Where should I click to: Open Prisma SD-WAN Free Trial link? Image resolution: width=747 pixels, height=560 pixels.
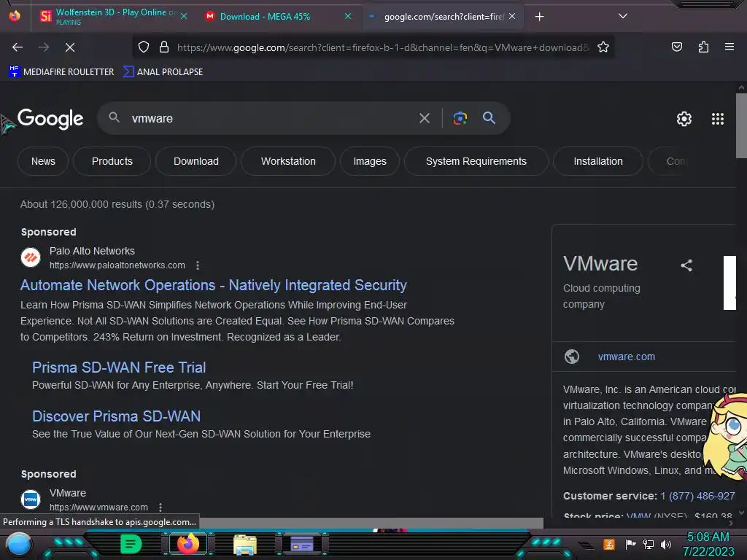coord(119,367)
